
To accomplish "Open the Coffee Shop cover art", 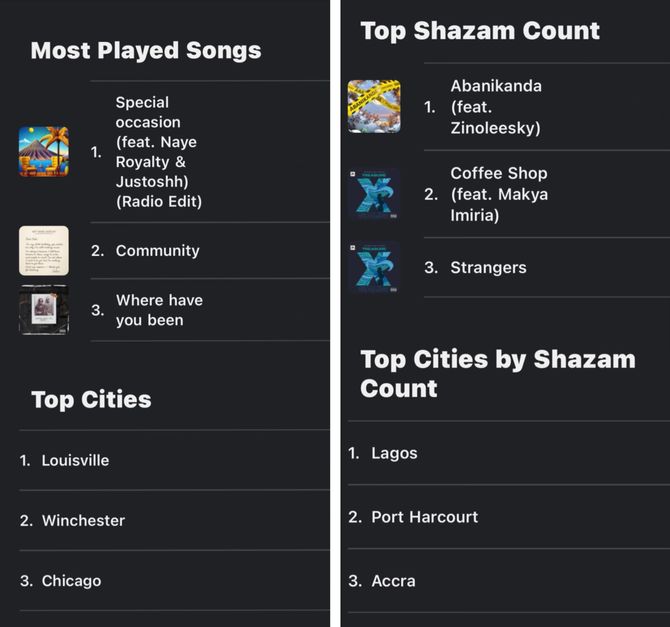I will 374,194.
